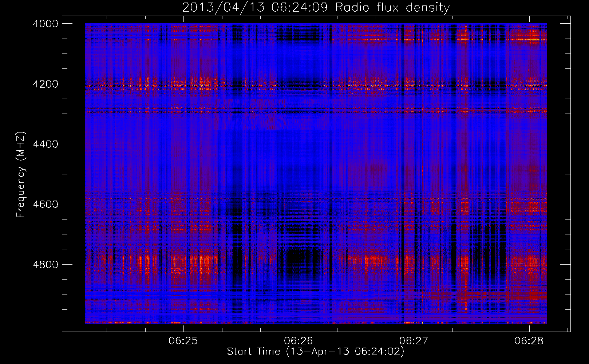Click the 06:26 time axis label
The width and height of the screenshot is (589, 364).
tap(299, 341)
